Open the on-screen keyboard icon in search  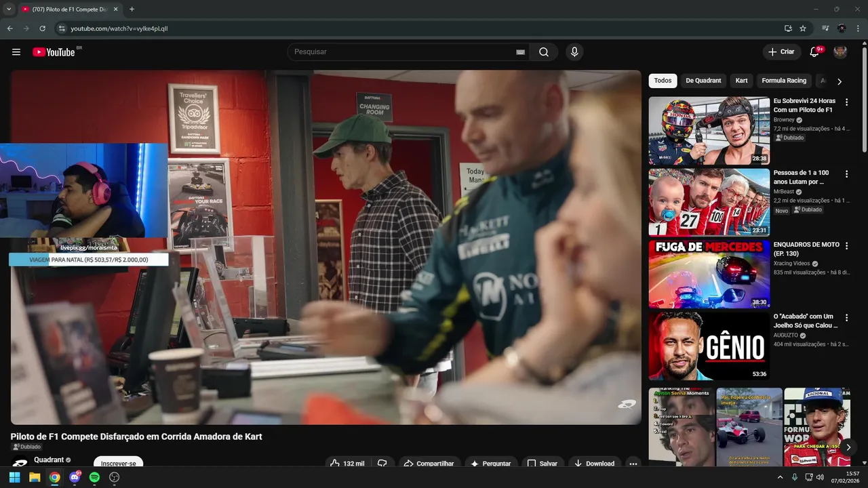(x=520, y=52)
